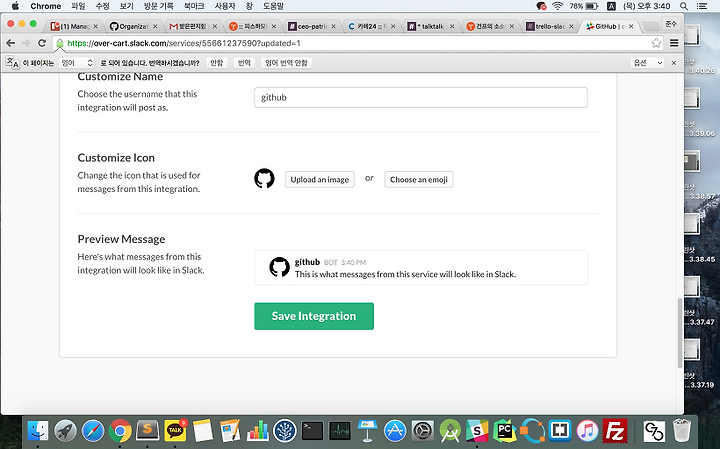Switch to the ceo-patric tab

(311, 27)
